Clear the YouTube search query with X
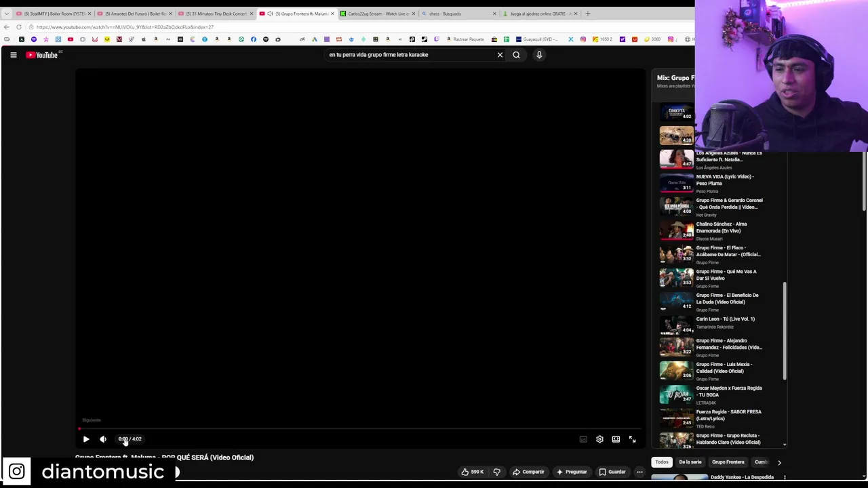This screenshot has height=488, width=868. pyautogui.click(x=500, y=55)
